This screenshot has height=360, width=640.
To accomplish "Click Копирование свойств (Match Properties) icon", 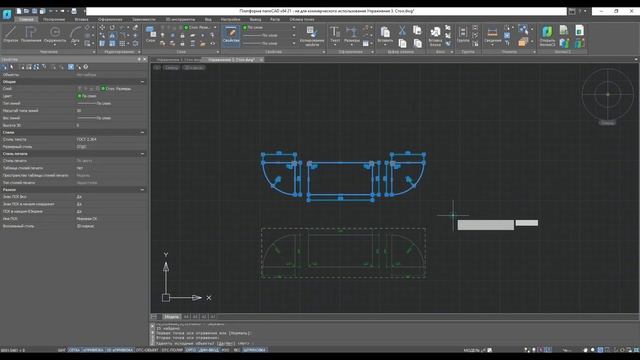I will tap(312, 36).
